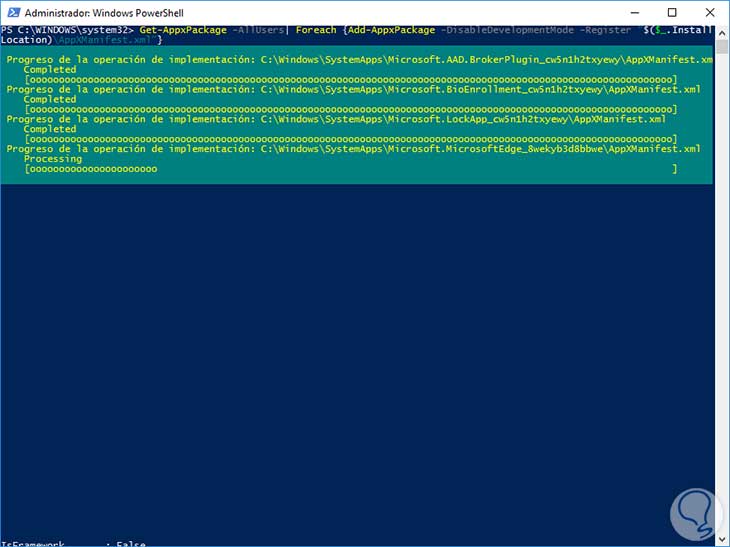730x547 pixels.
Task: Click the -DisableDevelopmentMode parameter text
Action: coord(507,30)
